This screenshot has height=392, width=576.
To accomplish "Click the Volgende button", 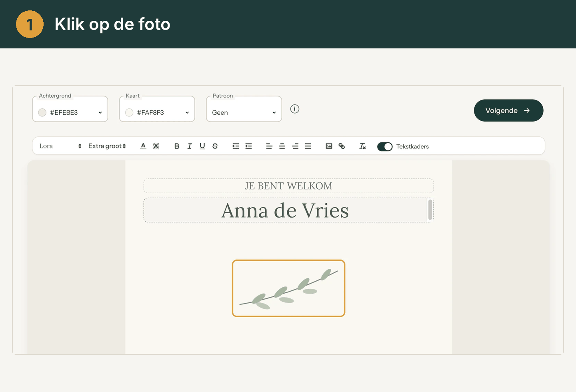I will (x=508, y=110).
